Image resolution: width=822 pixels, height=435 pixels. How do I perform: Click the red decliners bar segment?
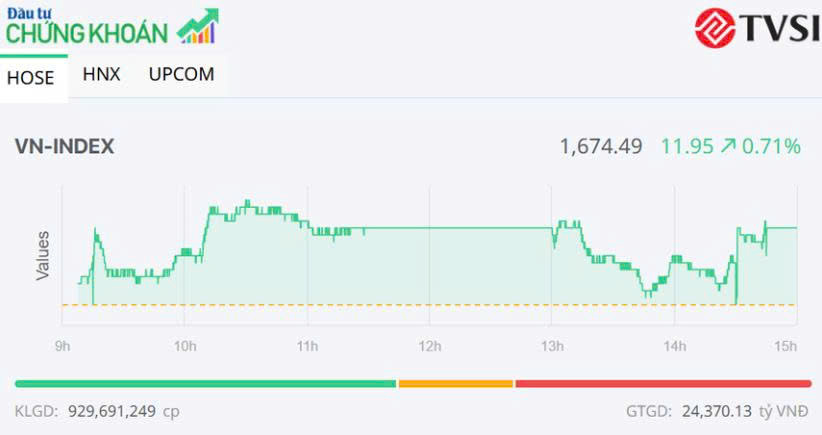coord(663,383)
